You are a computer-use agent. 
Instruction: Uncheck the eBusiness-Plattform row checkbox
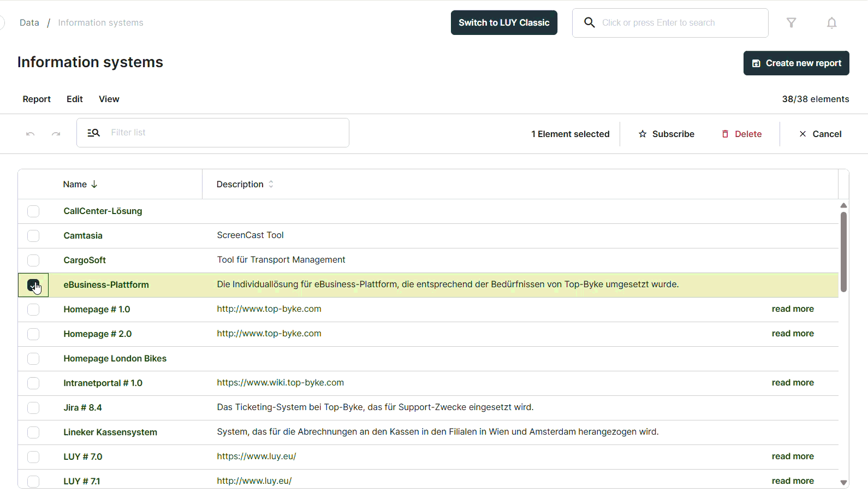pyautogui.click(x=33, y=285)
